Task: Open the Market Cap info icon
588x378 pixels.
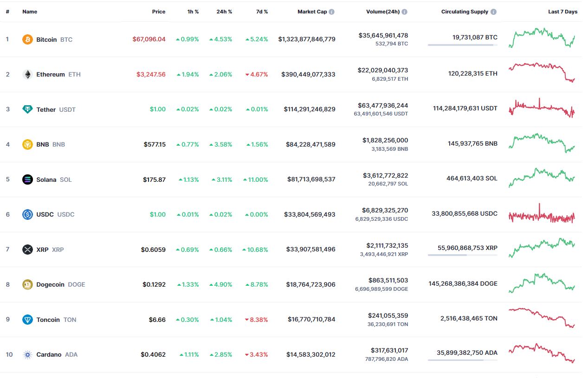Action: (x=332, y=12)
